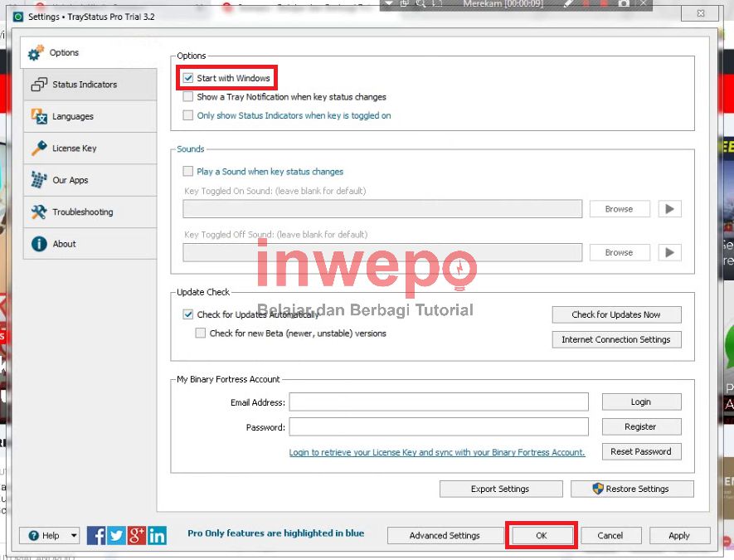
Task: Click the Login button
Action: point(641,402)
